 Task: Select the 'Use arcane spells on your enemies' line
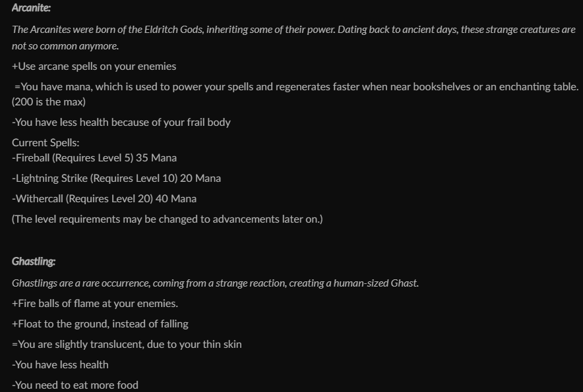[94, 66]
